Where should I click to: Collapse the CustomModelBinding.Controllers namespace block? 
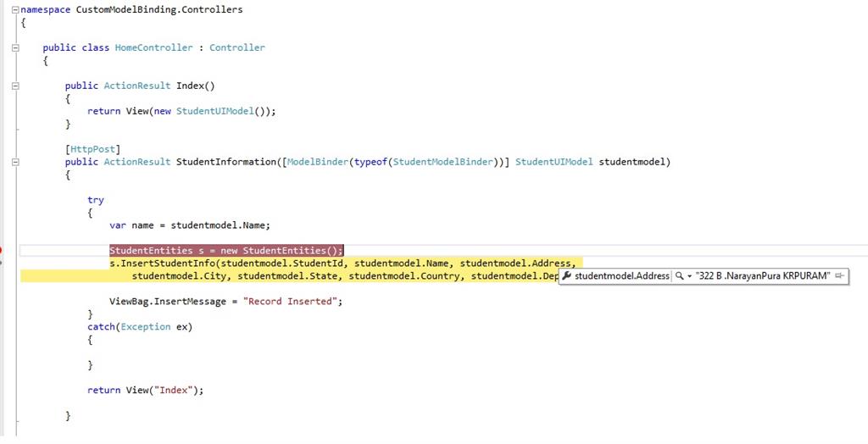[x=15, y=10]
